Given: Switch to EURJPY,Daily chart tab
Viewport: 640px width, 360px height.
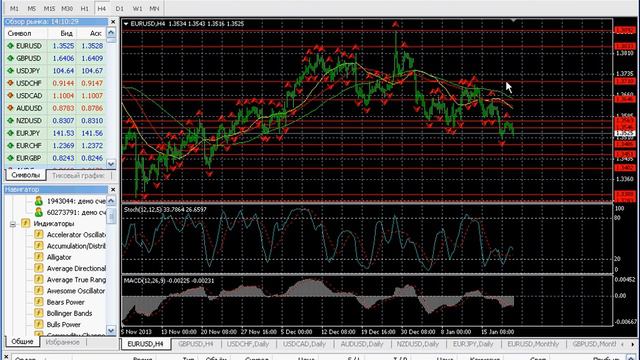Looking at the screenshot, I should [473, 344].
